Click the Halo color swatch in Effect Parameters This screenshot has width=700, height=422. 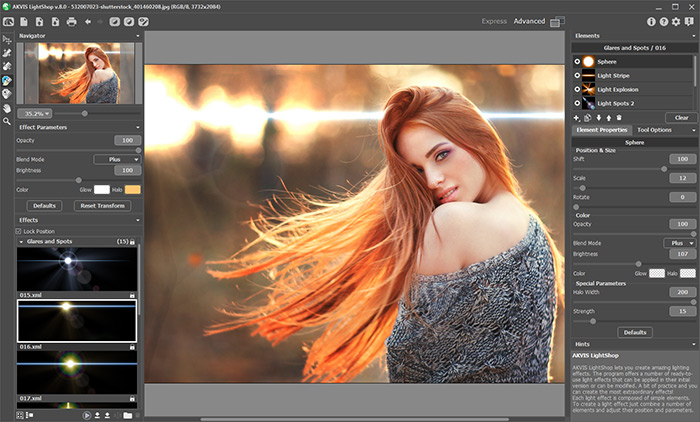coord(133,189)
